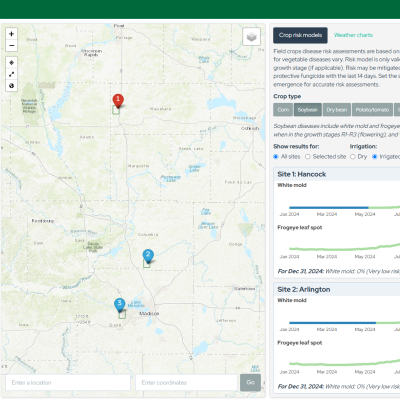Click the Site 1 Frogeye leaf spot chart line
This screenshot has width=400, height=400.
pos(344,248)
